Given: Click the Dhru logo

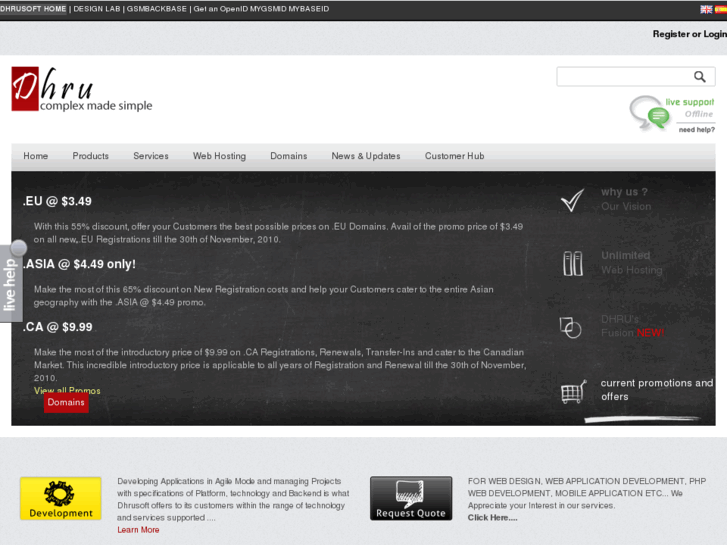Looking at the screenshot, I should pyautogui.click(x=82, y=89).
